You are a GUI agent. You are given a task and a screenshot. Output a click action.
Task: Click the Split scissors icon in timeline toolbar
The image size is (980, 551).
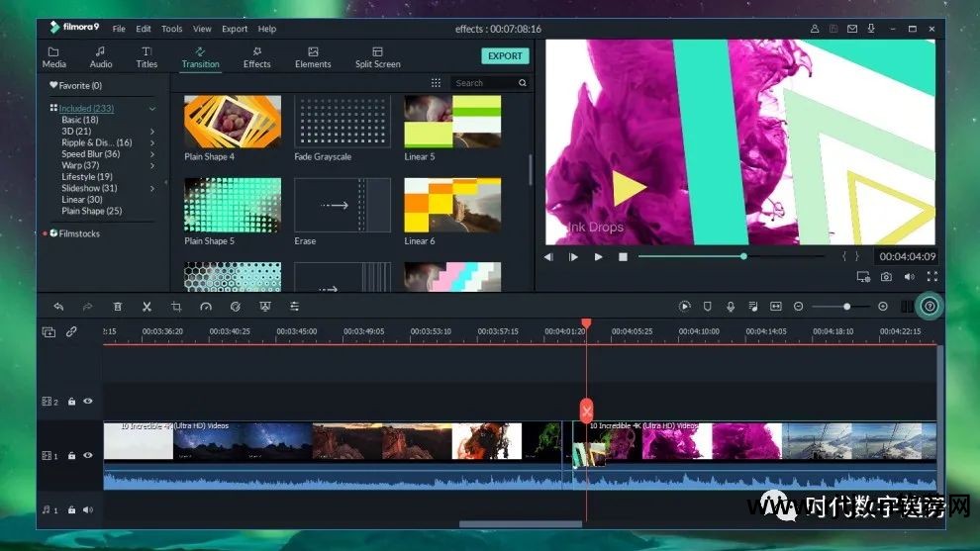point(147,307)
